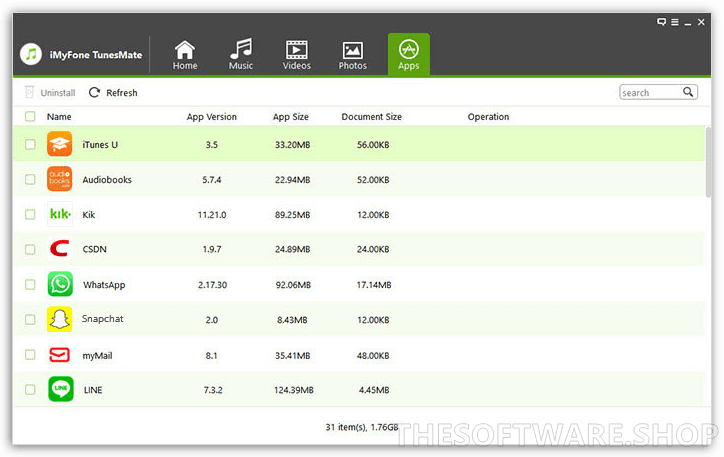Toggle the select-all checkbox in header
Screen dimensions: 724x457
[x=30, y=117]
